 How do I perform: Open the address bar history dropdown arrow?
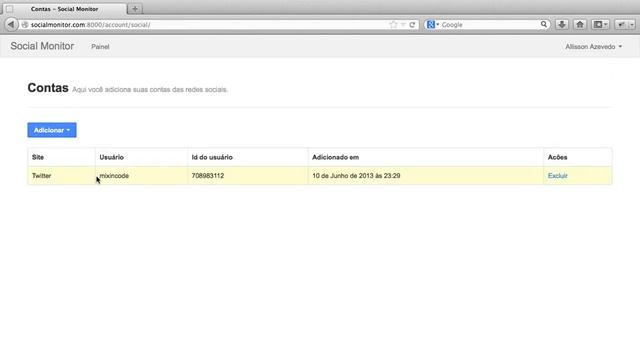(x=403, y=24)
